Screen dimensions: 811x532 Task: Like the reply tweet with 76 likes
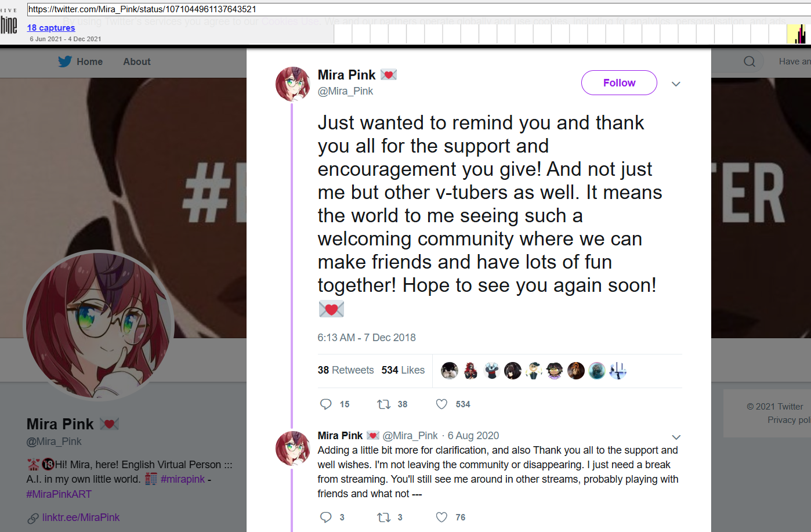(442, 517)
